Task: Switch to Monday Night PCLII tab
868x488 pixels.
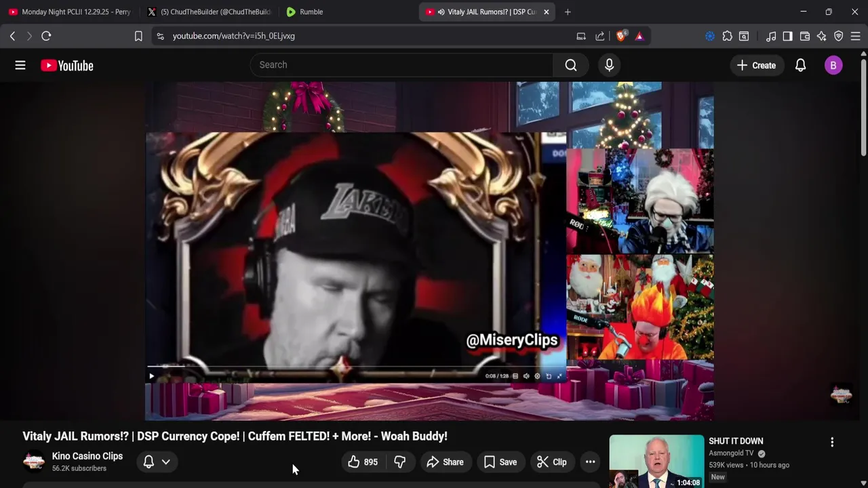Action: (69, 12)
